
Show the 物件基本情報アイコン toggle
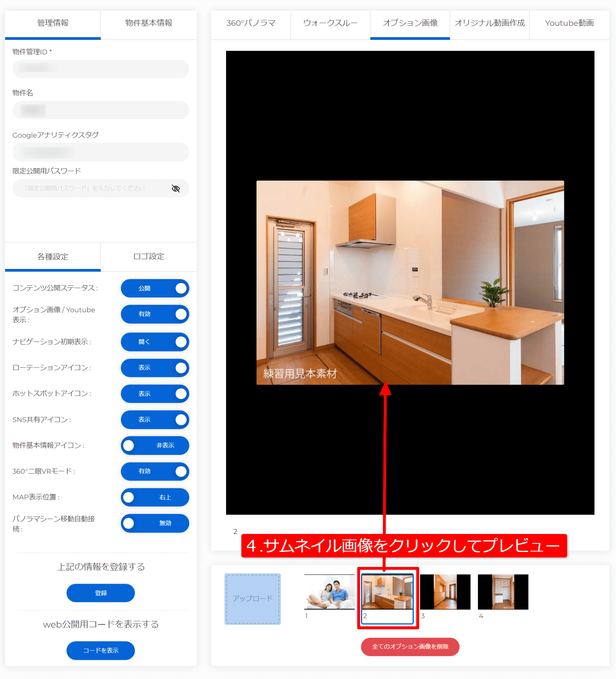click(x=155, y=446)
